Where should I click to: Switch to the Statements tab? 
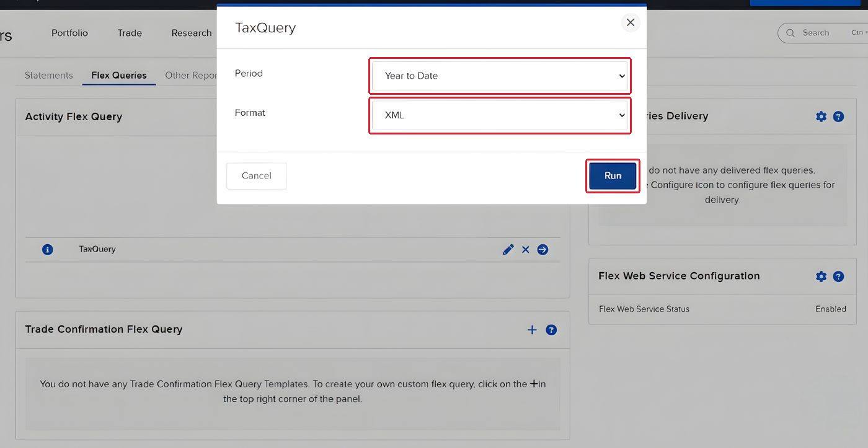pos(48,75)
